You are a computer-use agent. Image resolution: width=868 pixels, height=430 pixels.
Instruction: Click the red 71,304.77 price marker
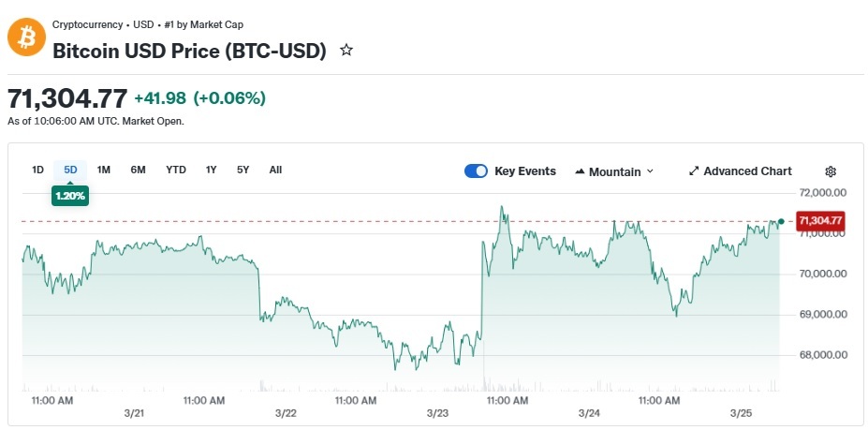pyautogui.click(x=820, y=221)
